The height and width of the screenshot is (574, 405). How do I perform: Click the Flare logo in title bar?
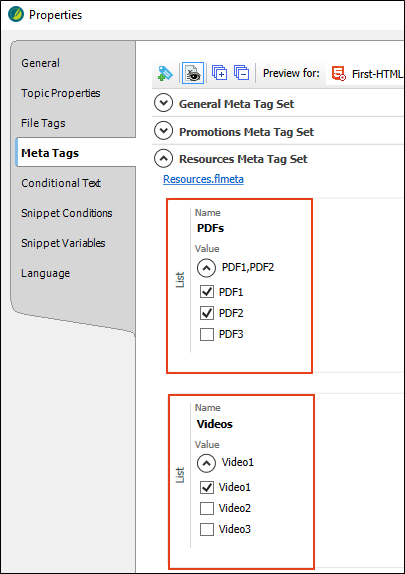click(16, 15)
